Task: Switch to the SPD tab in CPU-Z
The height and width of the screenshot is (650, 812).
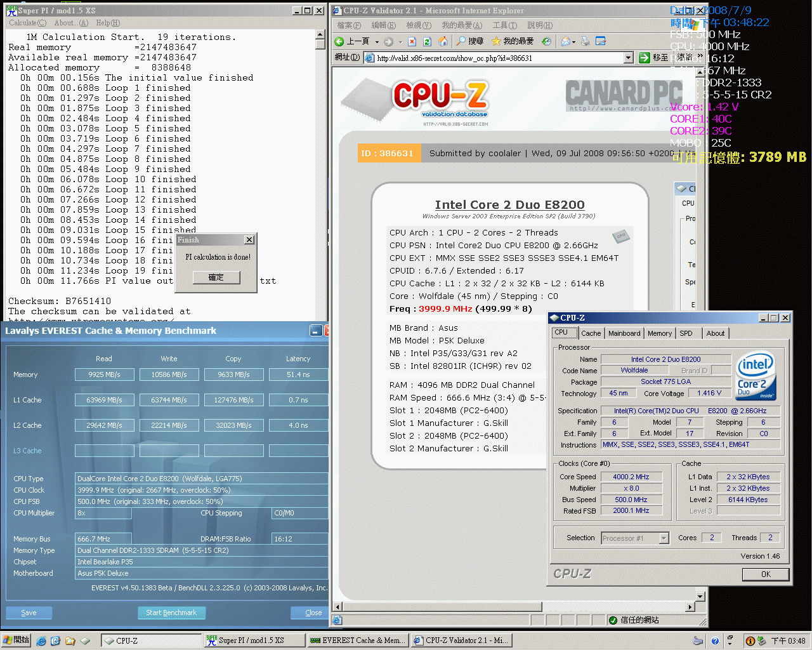Action: click(x=688, y=333)
